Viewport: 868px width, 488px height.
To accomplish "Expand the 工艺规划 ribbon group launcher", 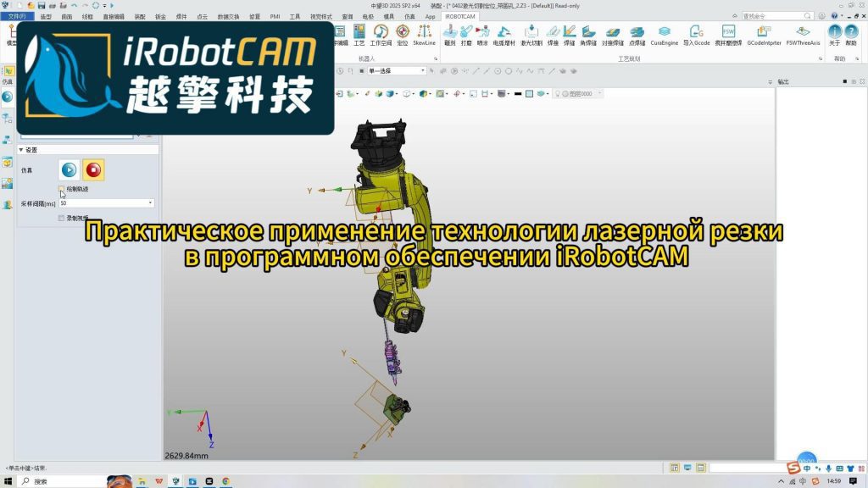I will [821, 58].
